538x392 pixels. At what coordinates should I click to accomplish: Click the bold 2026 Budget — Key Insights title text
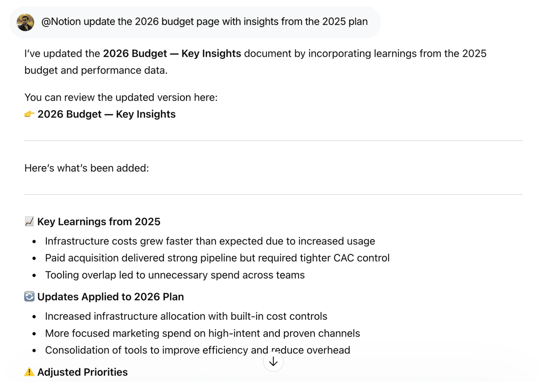point(172,53)
